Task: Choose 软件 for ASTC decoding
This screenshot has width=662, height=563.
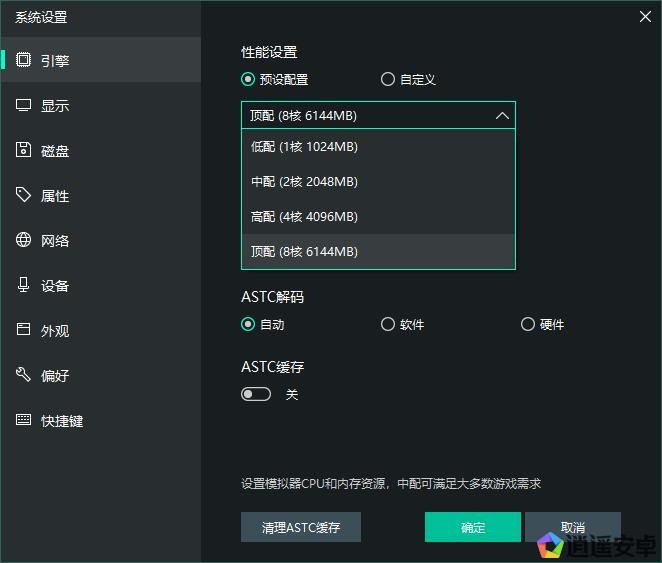Action: 388,324
